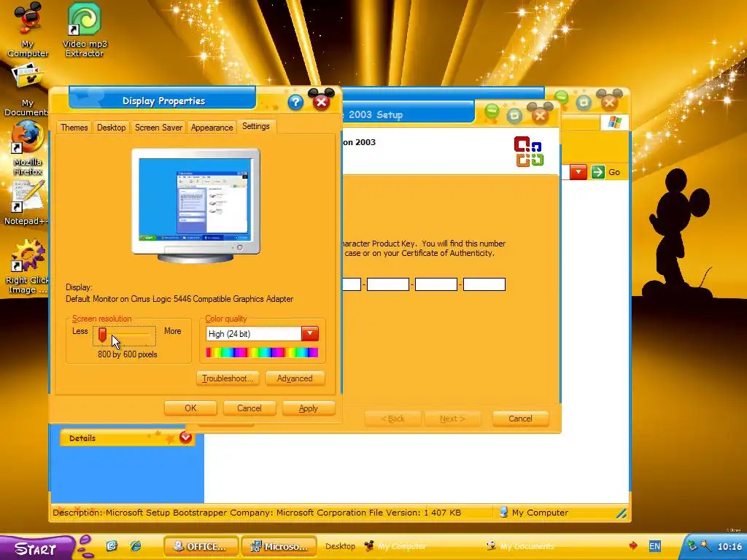Click My Computer in the taskbar toolbar
This screenshot has height=560, width=747.
point(395,546)
